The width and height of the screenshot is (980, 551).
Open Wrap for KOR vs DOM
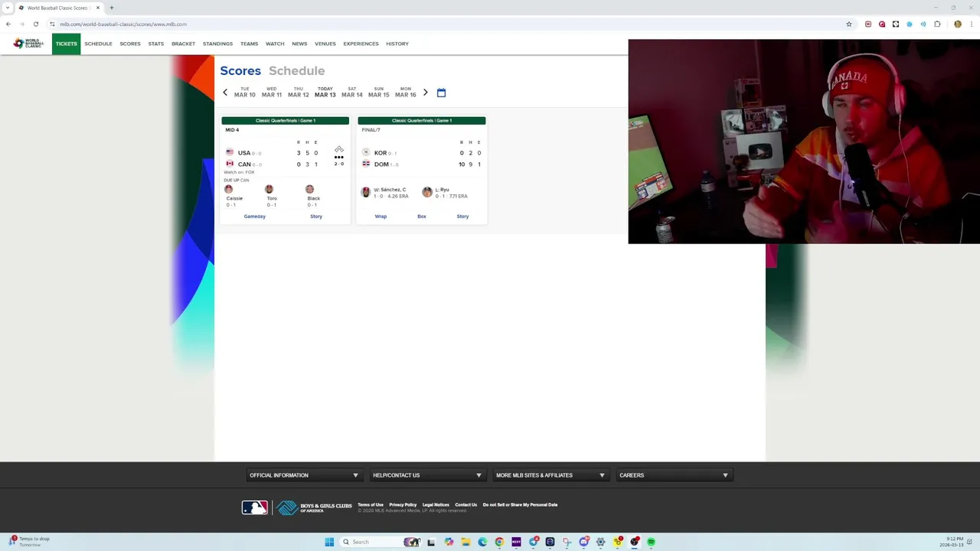tap(381, 217)
